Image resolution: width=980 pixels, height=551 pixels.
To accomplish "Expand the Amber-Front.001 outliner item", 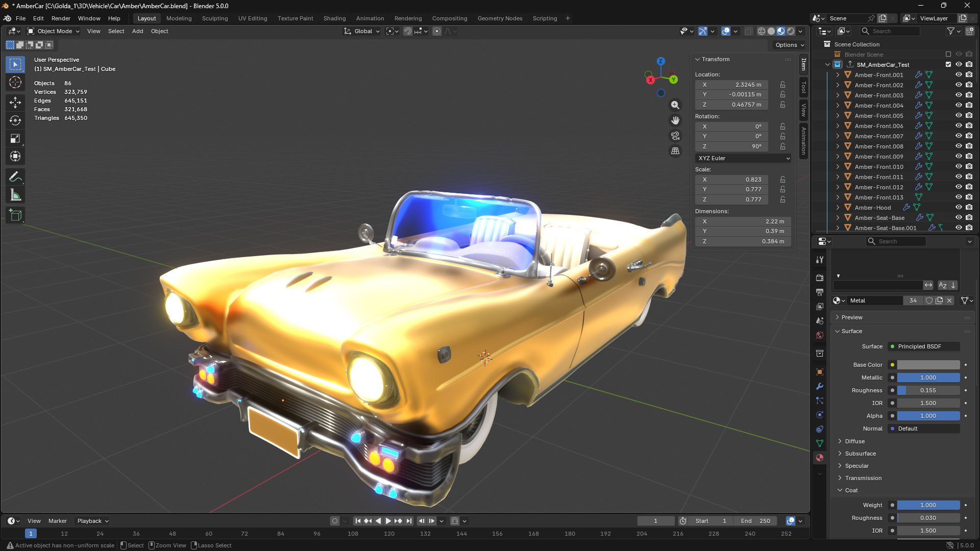I will tap(838, 74).
